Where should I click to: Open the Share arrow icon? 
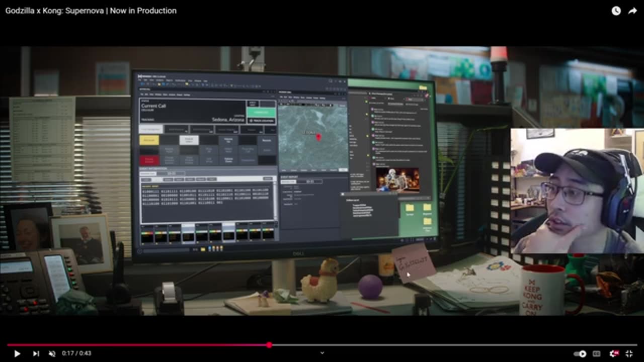(x=632, y=11)
